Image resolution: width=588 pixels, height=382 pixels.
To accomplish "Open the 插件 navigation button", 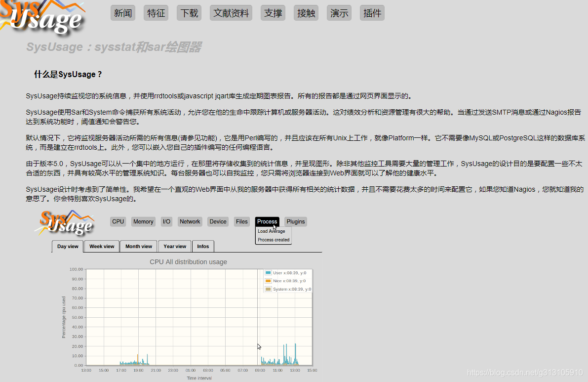I will pos(372,13).
